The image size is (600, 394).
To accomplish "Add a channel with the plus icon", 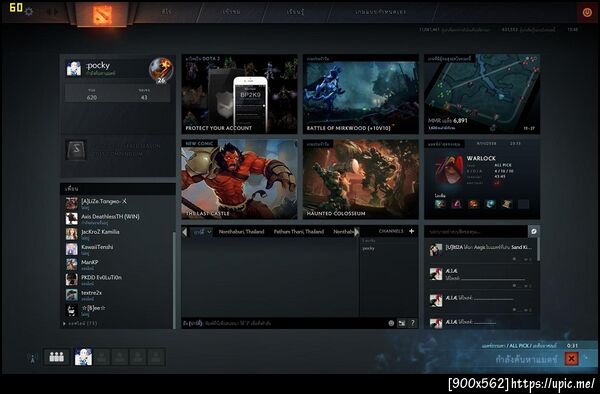I will 411,231.
